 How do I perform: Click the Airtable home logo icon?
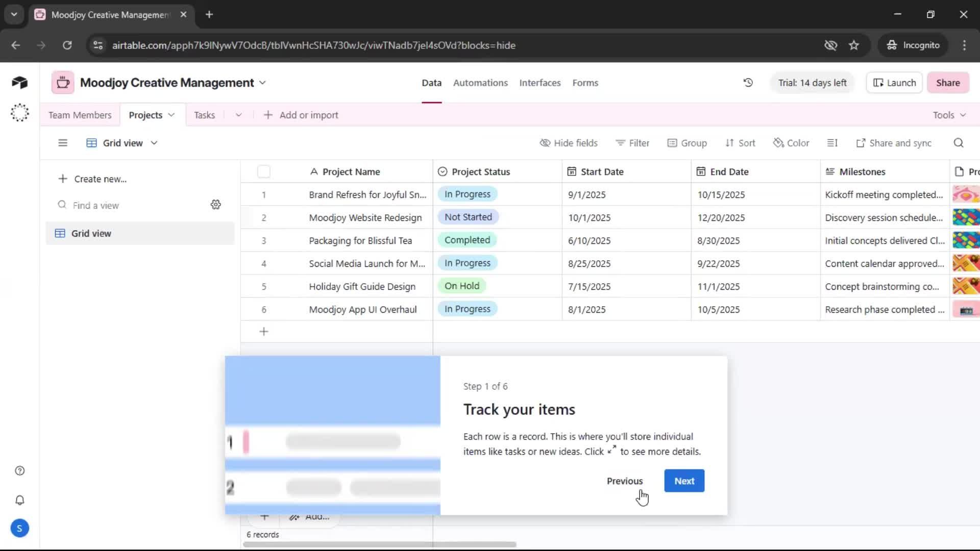pos(19,83)
